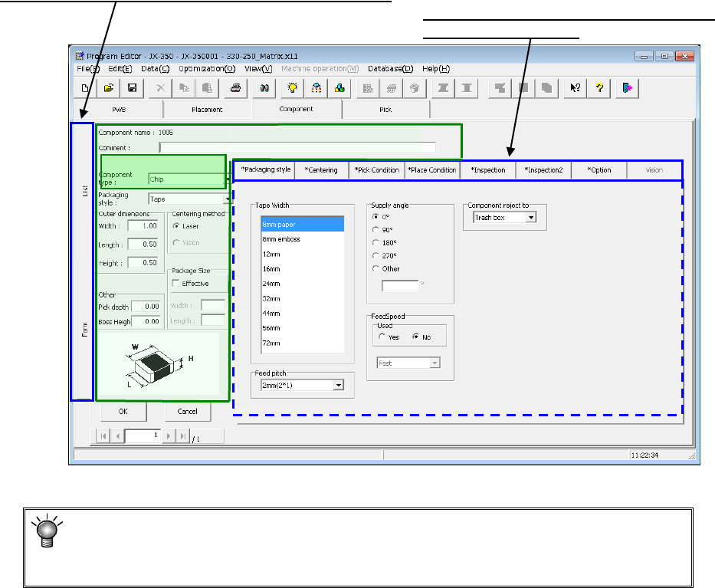Screen dimensions: 715x588
Task: Enable the Effective package size checkbox
Action: coord(175,284)
